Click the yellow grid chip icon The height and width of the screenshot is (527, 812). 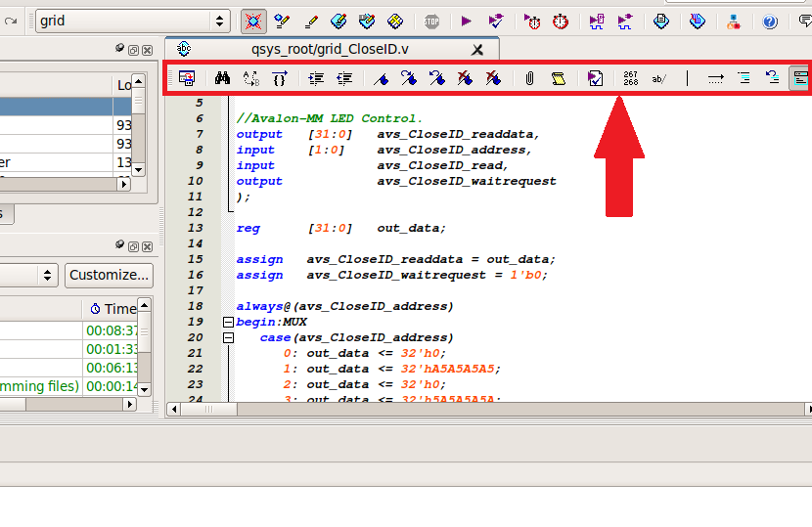click(x=395, y=22)
